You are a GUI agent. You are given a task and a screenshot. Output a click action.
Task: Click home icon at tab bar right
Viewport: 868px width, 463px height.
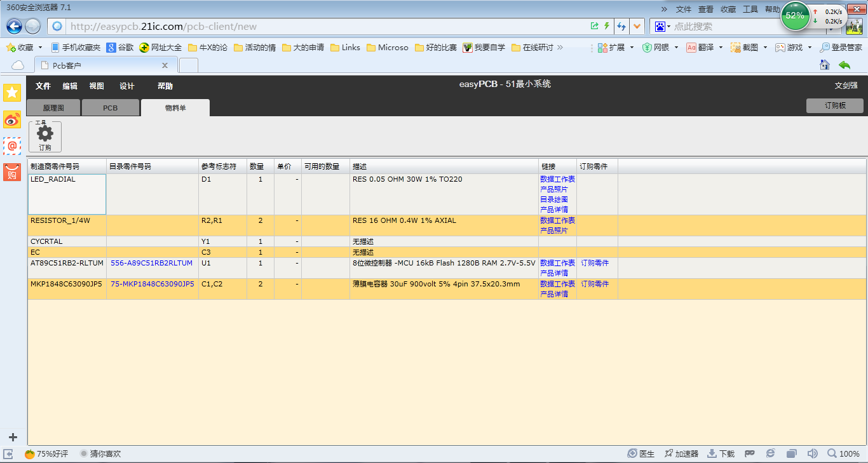[x=825, y=65]
